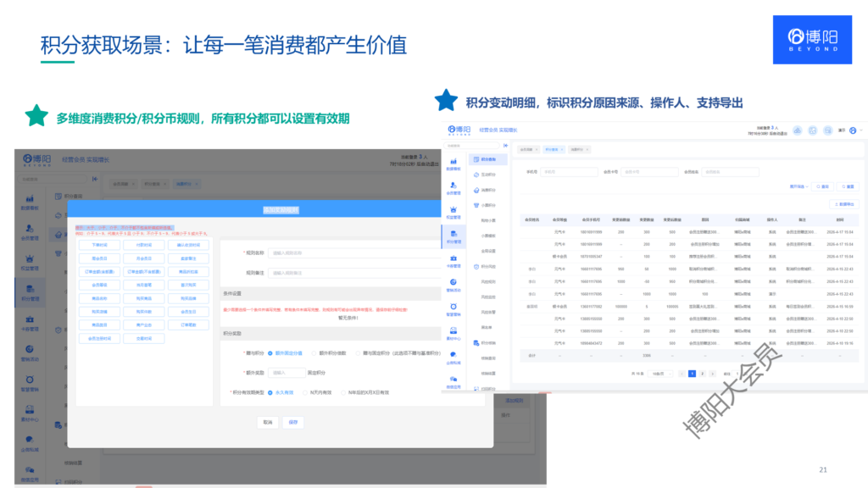Open 智慧营销 icon in right screenshot sidebar
The width and height of the screenshot is (868, 488).
[x=453, y=307]
